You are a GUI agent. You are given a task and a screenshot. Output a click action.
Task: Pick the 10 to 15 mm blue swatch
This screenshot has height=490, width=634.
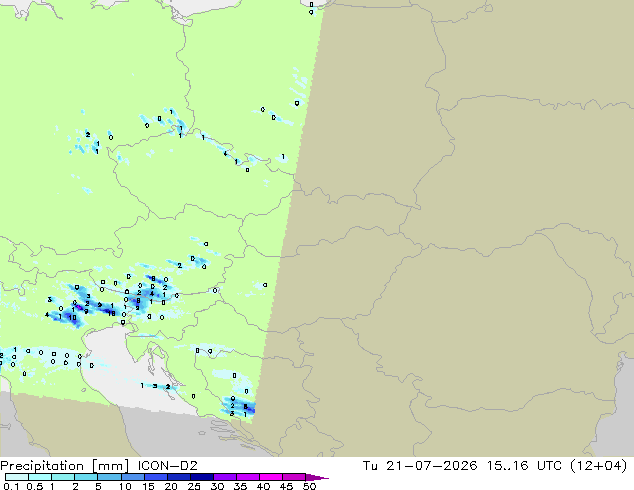point(132,477)
